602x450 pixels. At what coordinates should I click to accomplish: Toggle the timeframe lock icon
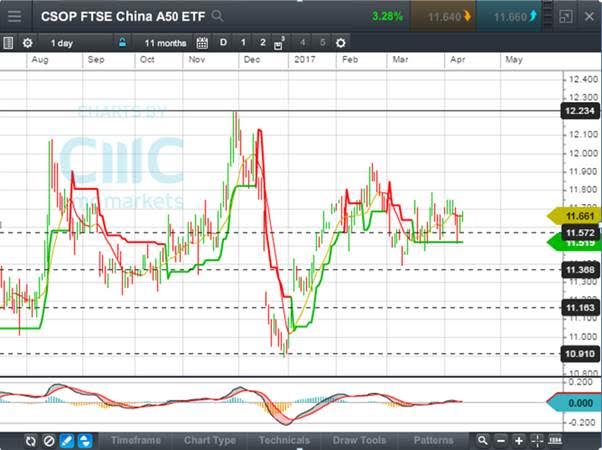pos(122,43)
